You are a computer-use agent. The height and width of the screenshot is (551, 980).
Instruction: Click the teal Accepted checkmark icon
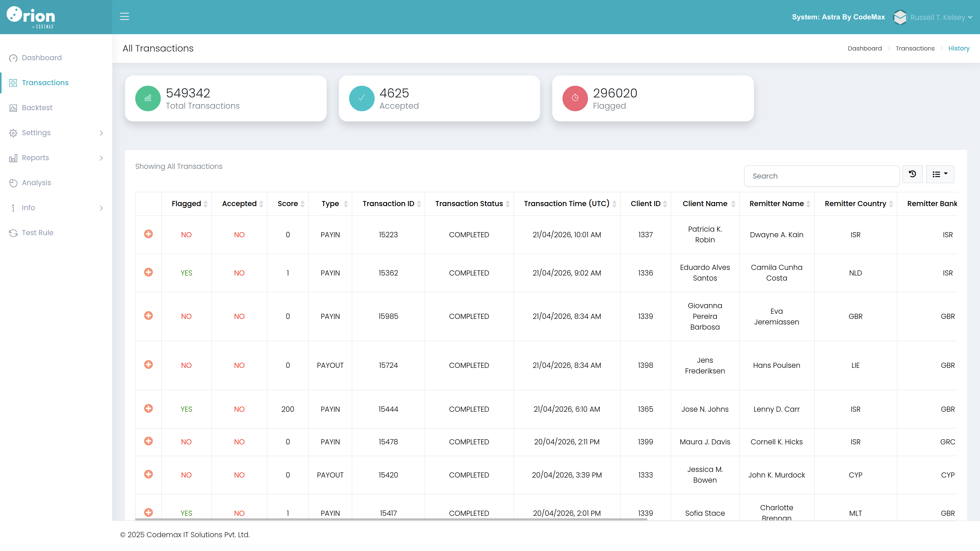tap(361, 98)
